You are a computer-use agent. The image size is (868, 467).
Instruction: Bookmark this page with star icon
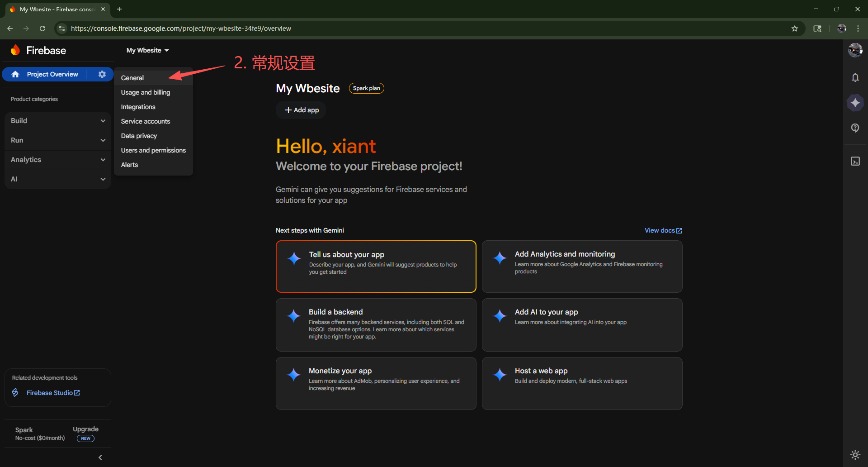click(x=794, y=29)
